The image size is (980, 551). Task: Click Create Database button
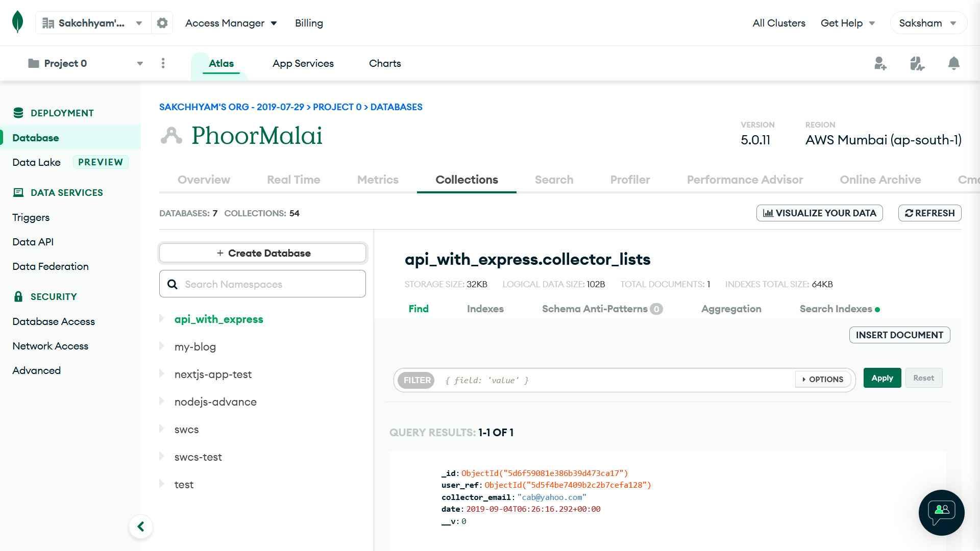(x=262, y=253)
